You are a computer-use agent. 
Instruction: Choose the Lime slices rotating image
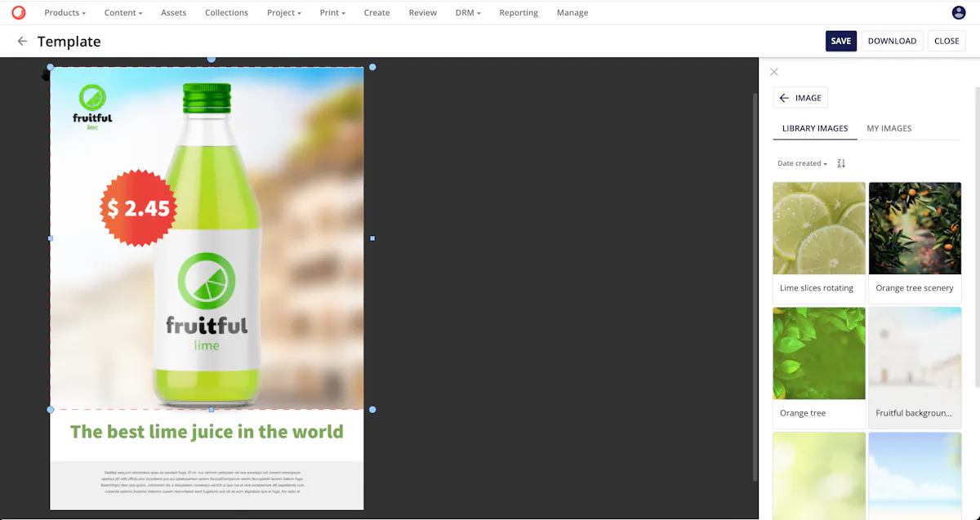coord(819,242)
